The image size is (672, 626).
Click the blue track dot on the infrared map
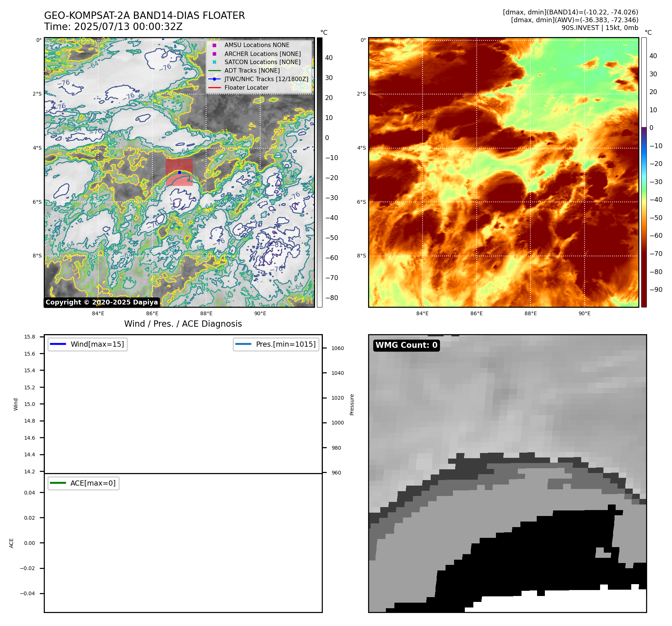tap(179, 172)
